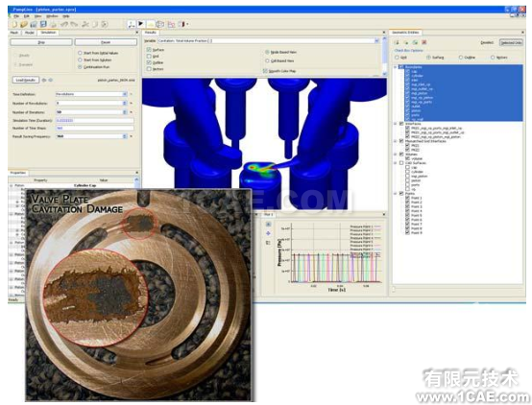Click the Open folder toolbar icon
Screen dimensions: 532x405
24,24
